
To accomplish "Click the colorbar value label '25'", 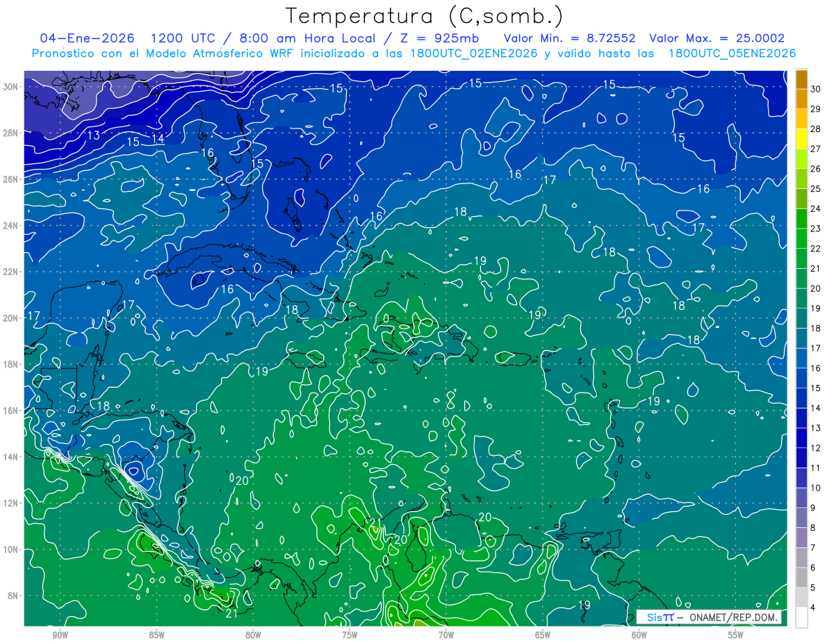I will tap(816, 189).
